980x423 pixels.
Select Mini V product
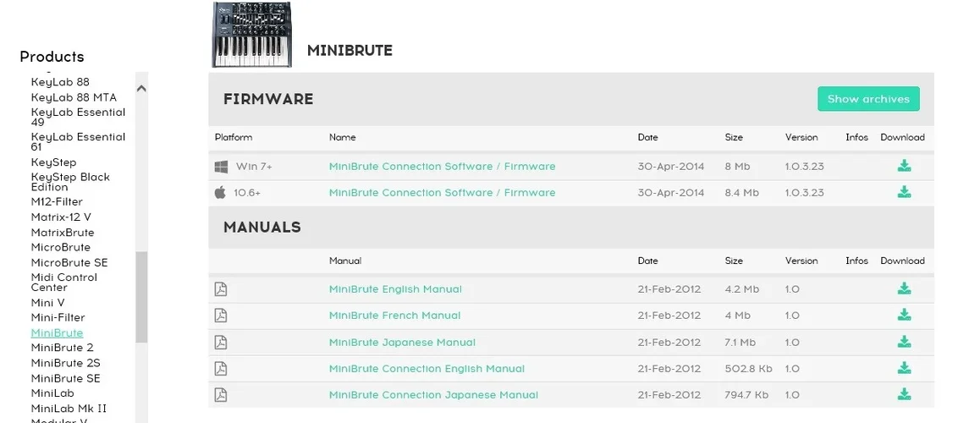[47, 302]
